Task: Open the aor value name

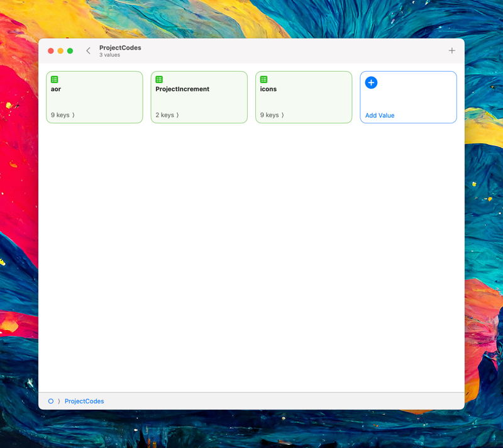Action: 56,89
